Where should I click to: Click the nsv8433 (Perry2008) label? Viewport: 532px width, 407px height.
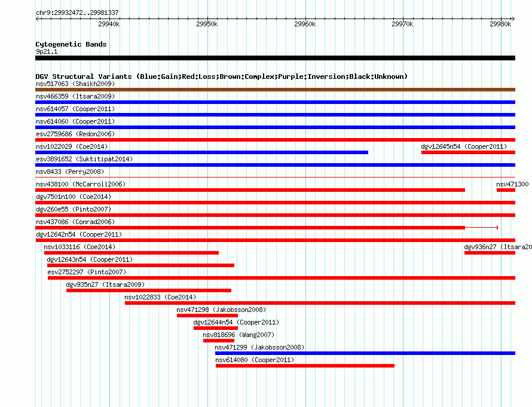click(x=70, y=172)
